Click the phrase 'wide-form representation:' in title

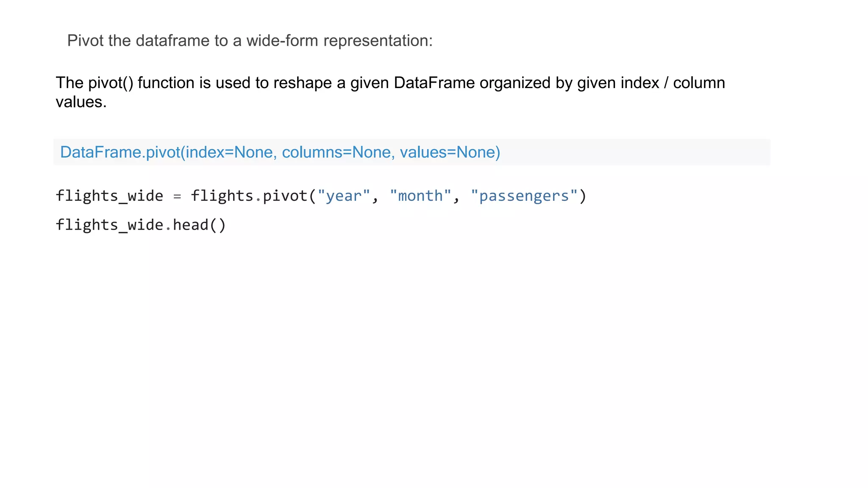(x=339, y=41)
